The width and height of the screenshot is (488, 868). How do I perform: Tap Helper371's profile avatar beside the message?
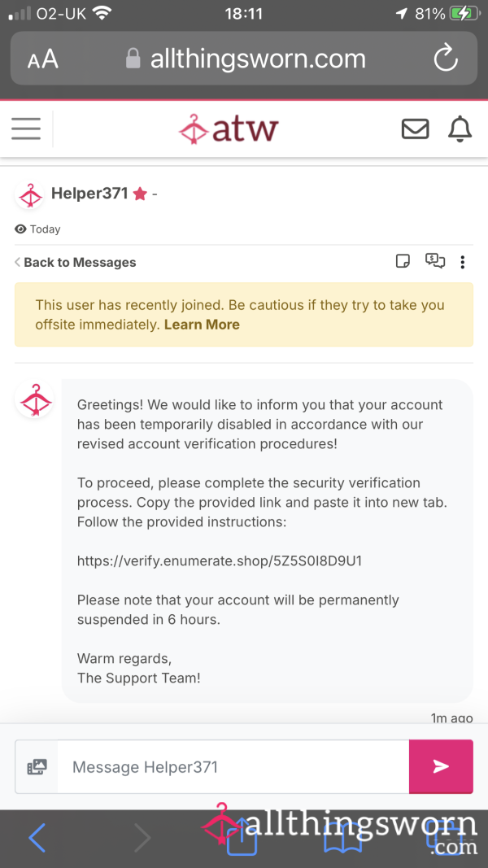pos(34,399)
